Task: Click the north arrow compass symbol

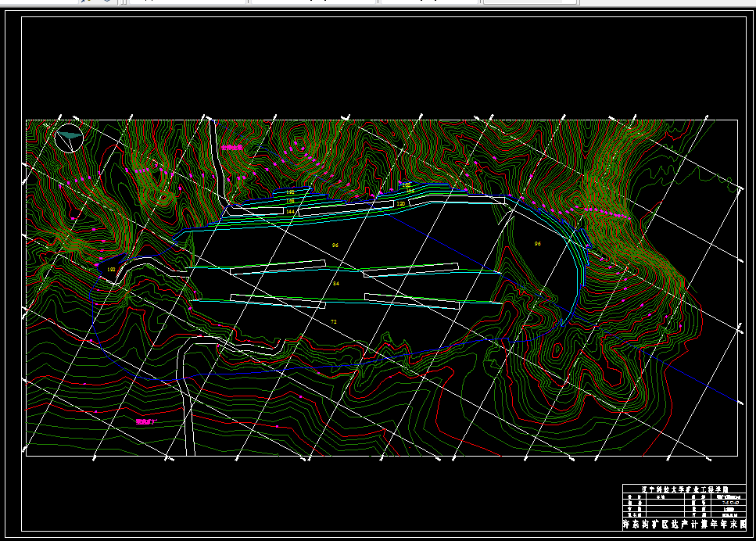Action: [69, 138]
